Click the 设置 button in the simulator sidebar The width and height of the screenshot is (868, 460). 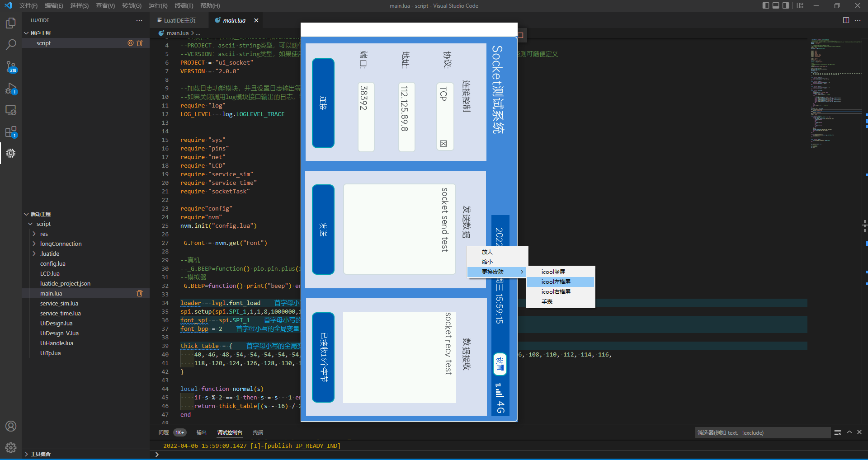(500, 364)
